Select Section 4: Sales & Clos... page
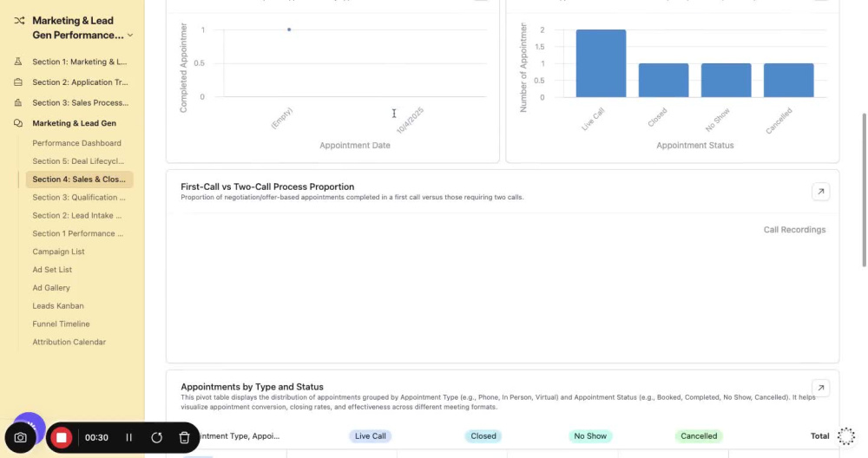The width and height of the screenshot is (868, 458). click(x=79, y=180)
